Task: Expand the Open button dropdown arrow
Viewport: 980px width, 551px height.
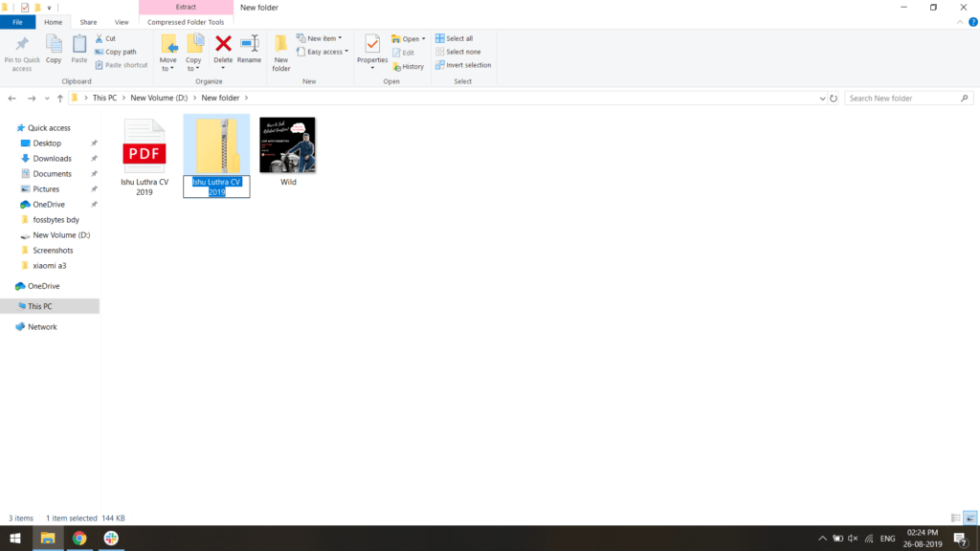Action: point(423,38)
